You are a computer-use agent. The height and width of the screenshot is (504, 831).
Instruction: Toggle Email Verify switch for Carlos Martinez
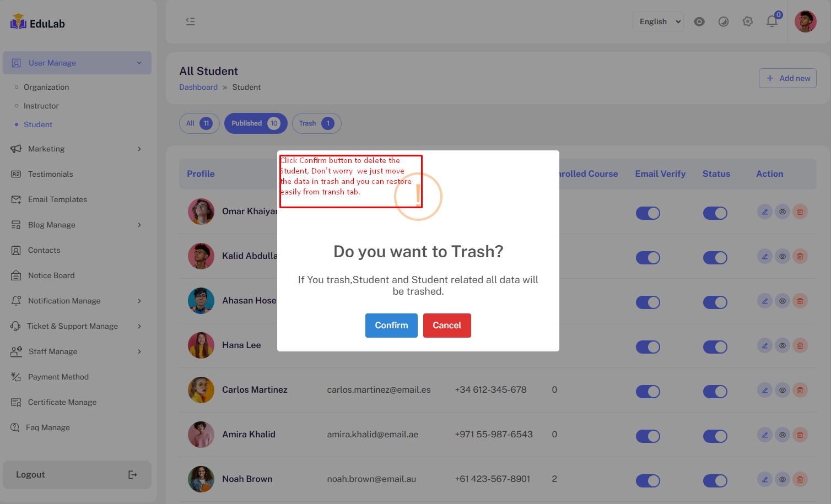(x=647, y=392)
